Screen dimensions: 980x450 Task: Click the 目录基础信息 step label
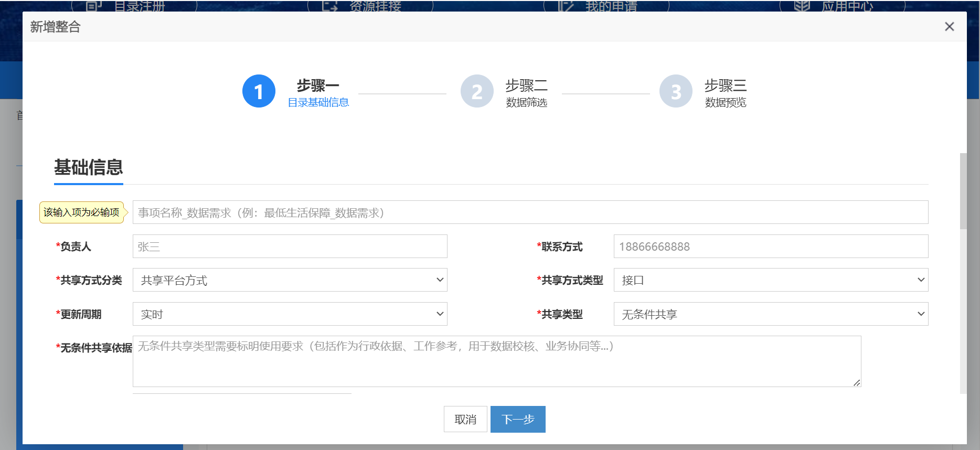click(x=318, y=102)
